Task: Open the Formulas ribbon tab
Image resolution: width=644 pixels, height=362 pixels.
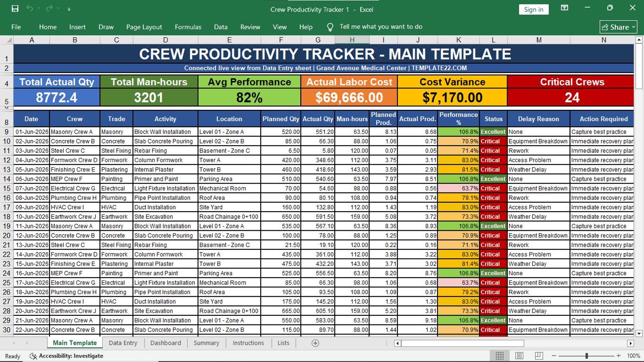Action: (x=188, y=27)
